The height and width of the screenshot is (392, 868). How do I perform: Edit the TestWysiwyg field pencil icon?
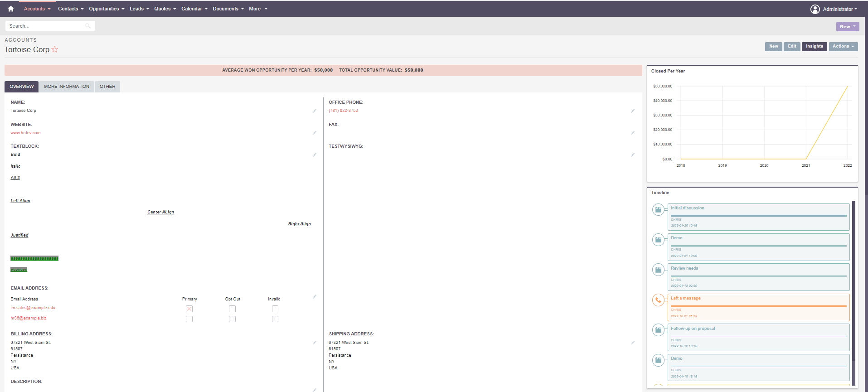(x=633, y=155)
